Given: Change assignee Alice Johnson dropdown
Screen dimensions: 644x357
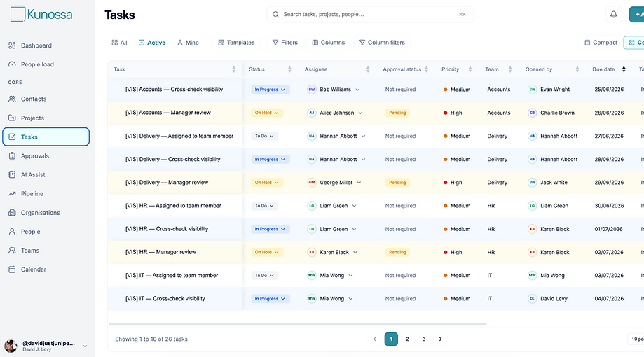Looking at the screenshot, I should pyautogui.click(x=360, y=113).
